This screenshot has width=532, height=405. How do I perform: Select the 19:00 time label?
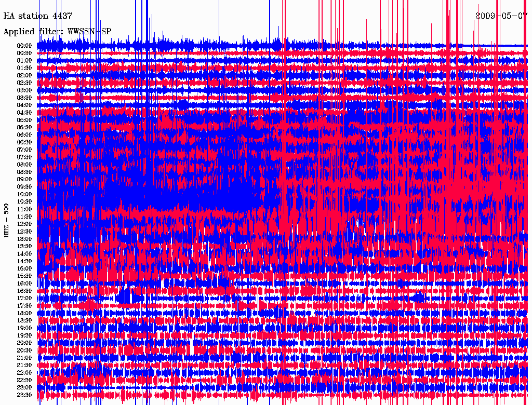pyautogui.click(x=24, y=328)
